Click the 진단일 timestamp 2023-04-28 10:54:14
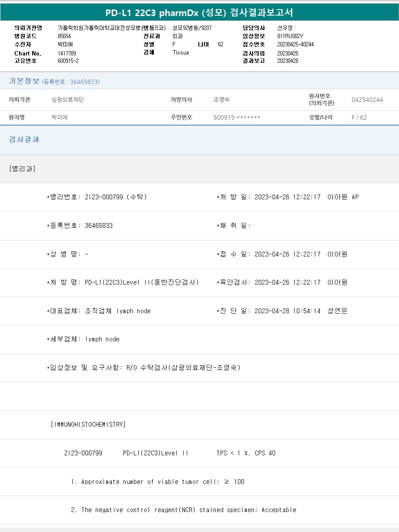 [x=287, y=311]
